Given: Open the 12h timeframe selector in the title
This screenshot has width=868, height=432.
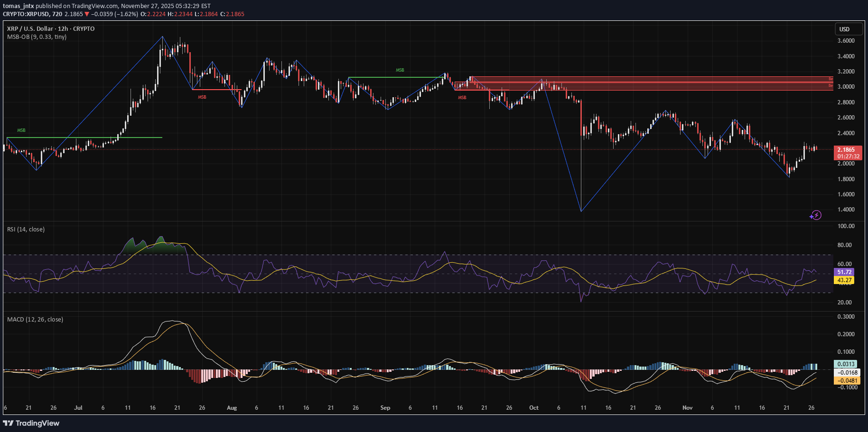Looking at the screenshot, I should pyautogui.click(x=64, y=28).
